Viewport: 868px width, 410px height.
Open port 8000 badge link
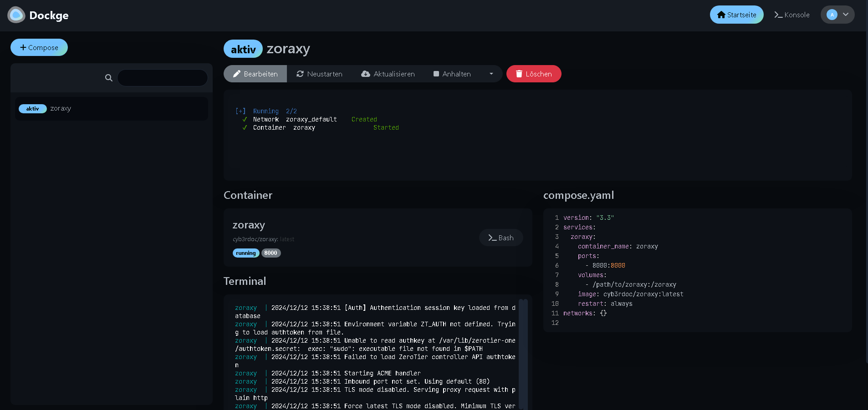(x=271, y=253)
